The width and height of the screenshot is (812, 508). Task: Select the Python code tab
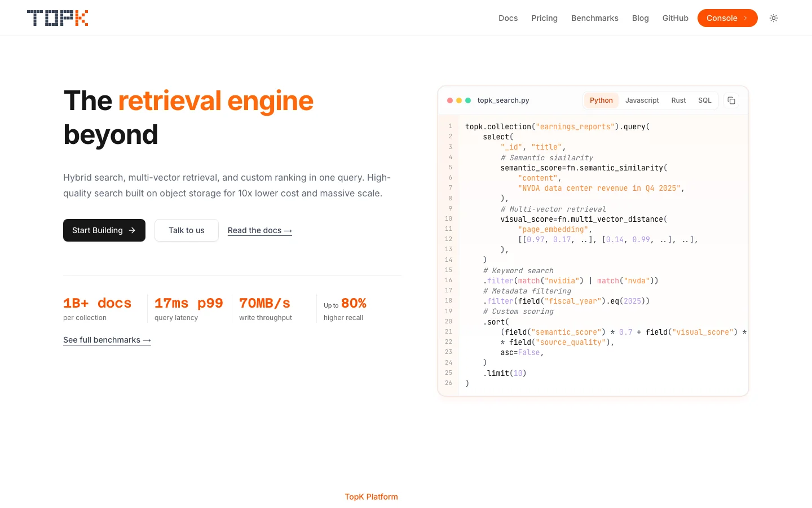pos(601,100)
